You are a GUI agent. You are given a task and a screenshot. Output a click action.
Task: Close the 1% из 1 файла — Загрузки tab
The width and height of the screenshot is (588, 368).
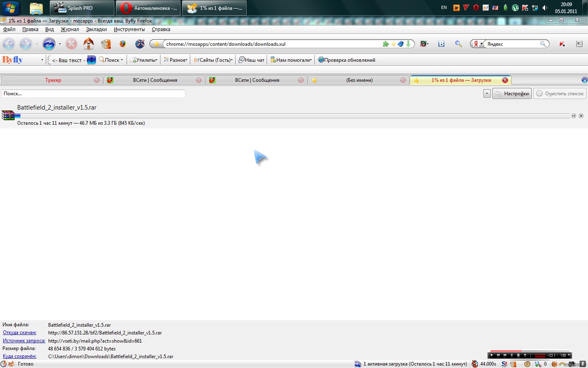click(505, 80)
